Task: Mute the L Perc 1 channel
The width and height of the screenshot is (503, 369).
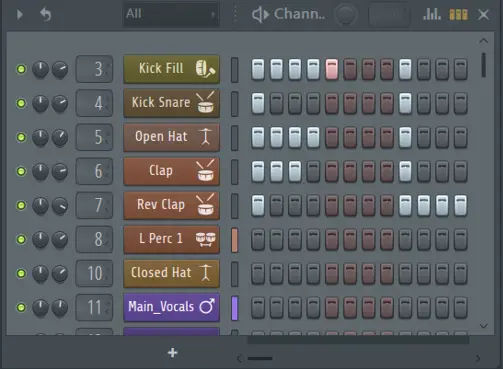Action: coord(21,239)
